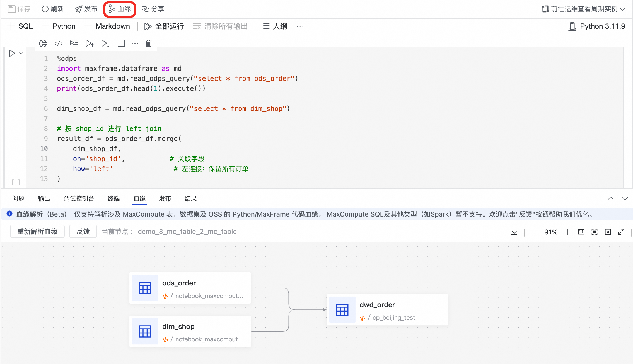Zoom out lineage graph with minus icon
Viewport: 633px width, 364px height.
tap(534, 232)
